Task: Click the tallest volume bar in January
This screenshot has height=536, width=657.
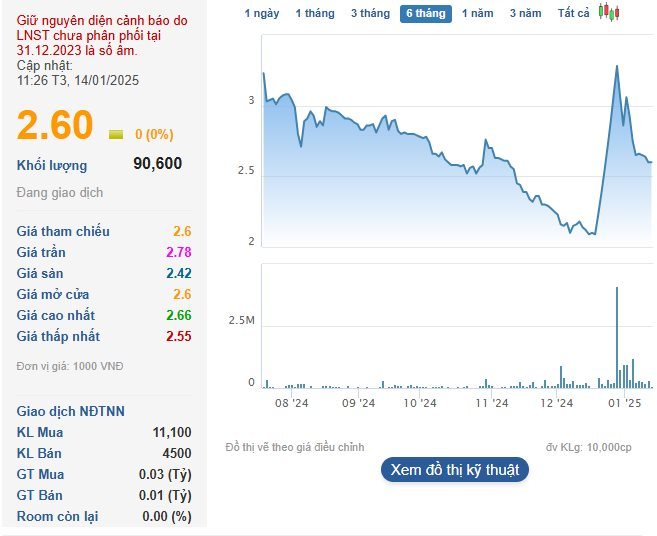Action: pos(617,337)
